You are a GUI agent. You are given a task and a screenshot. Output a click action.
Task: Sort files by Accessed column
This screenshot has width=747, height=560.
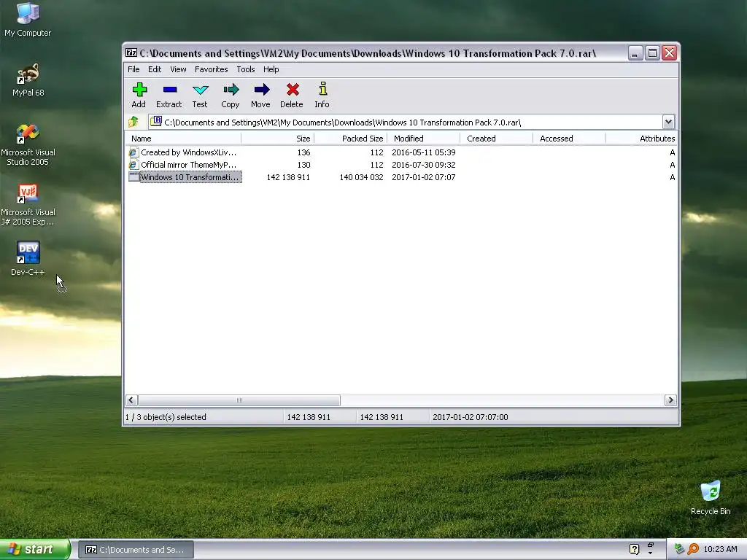[569, 139]
